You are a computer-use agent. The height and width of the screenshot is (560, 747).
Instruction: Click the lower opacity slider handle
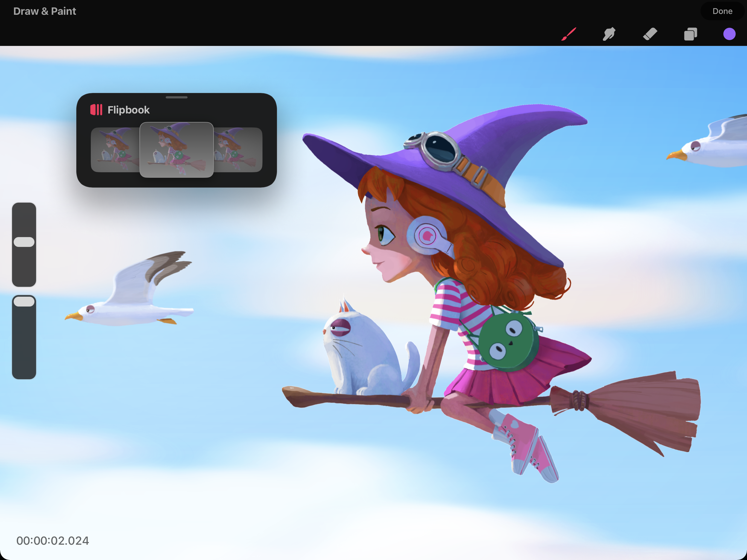coord(24,302)
